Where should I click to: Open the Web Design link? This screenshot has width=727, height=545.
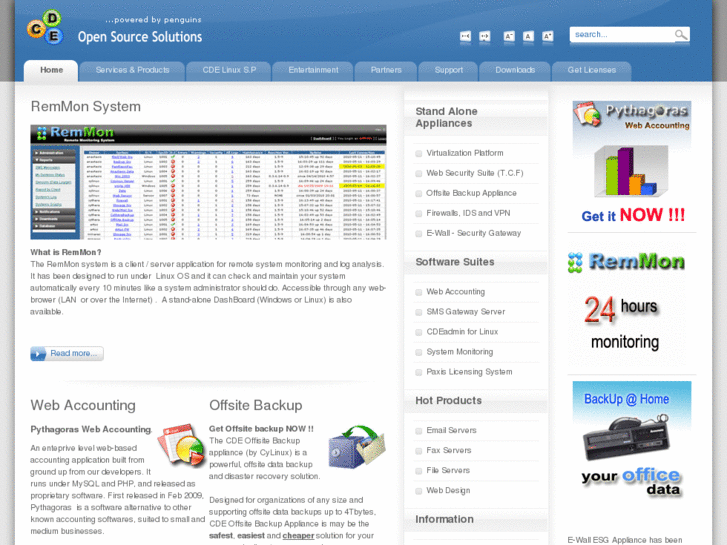[x=448, y=490]
